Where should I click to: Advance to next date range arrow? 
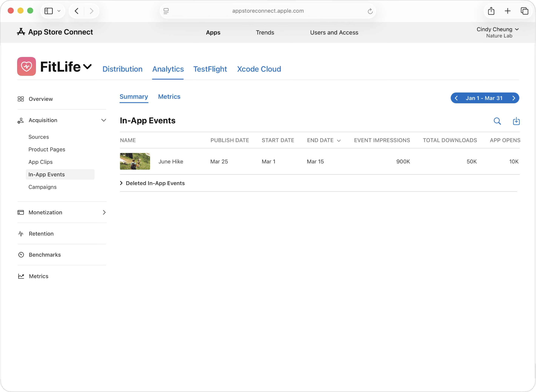(x=514, y=98)
